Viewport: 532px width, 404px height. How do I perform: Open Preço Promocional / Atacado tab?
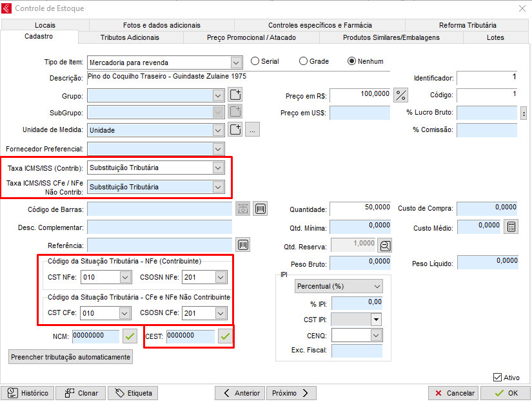click(251, 37)
